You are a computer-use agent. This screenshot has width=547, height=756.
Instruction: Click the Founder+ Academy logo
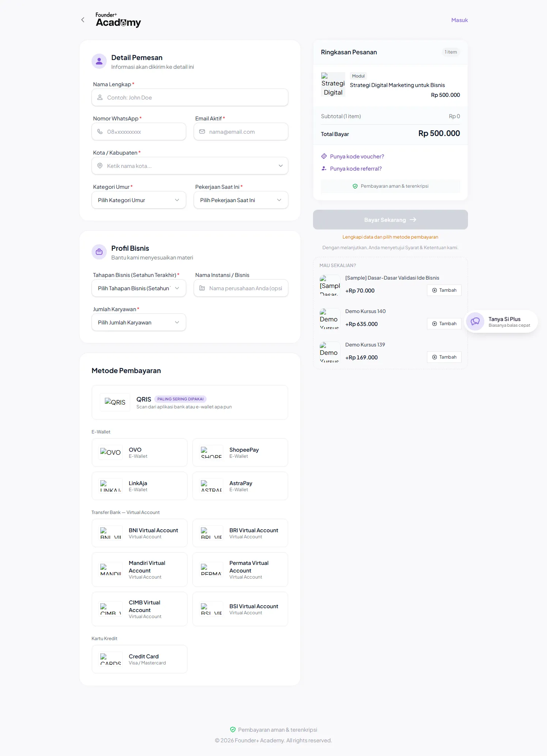(x=118, y=20)
